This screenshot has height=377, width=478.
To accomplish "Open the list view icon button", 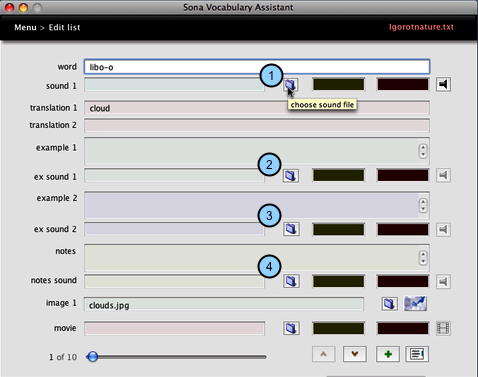I will tap(417, 354).
